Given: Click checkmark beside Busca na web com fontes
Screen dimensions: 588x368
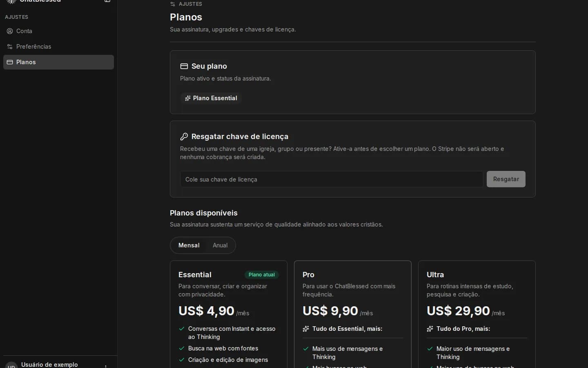Looking at the screenshot, I should pos(182,348).
